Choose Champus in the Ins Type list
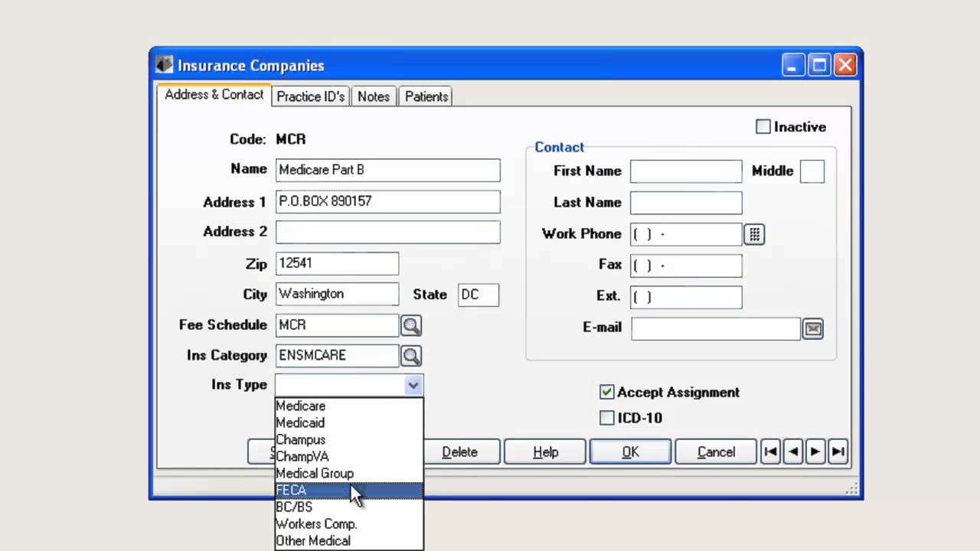This screenshot has width=980, height=551. click(x=348, y=440)
